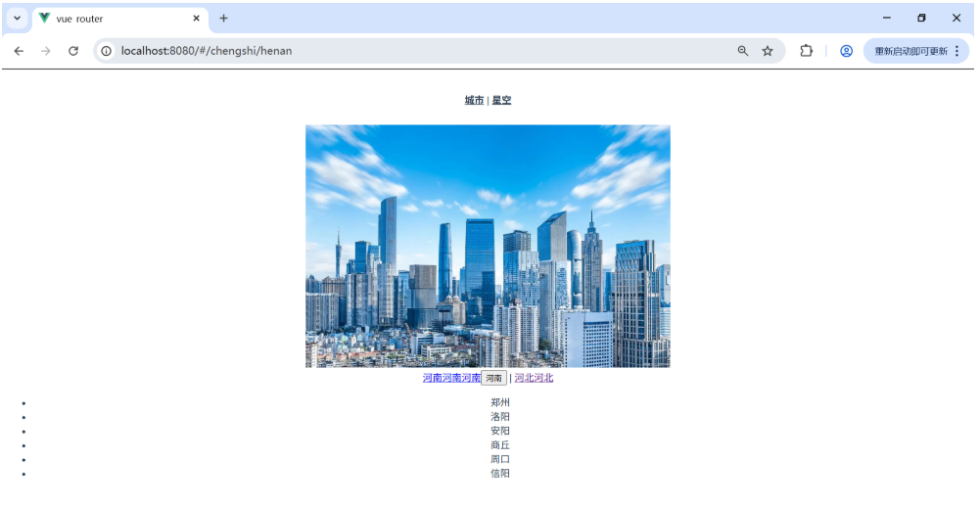Screen dimensions: 980x507
Task: Select the 安阳 list item
Action: point(500,431)
